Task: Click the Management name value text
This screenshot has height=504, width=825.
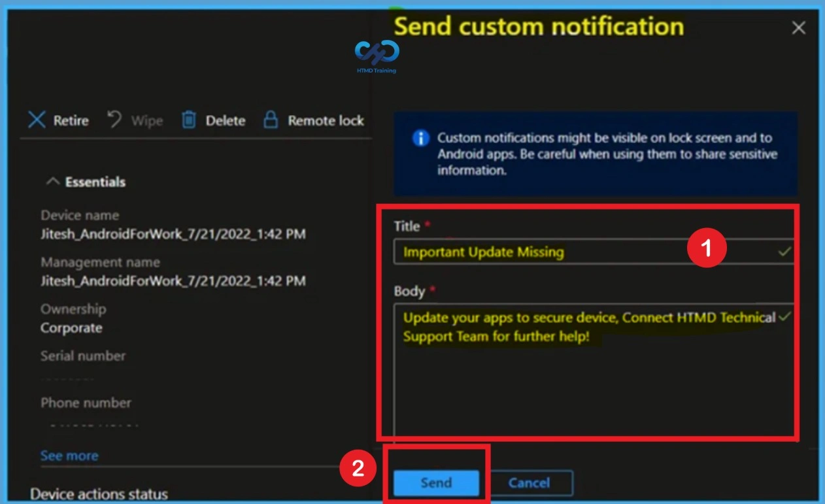Action: tap(173, 280)
